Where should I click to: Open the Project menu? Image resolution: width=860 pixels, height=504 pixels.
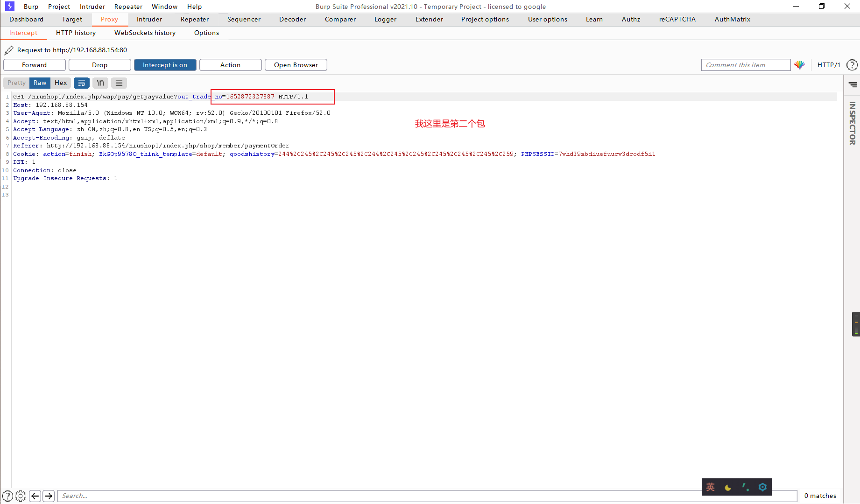[x=59, y=7]
